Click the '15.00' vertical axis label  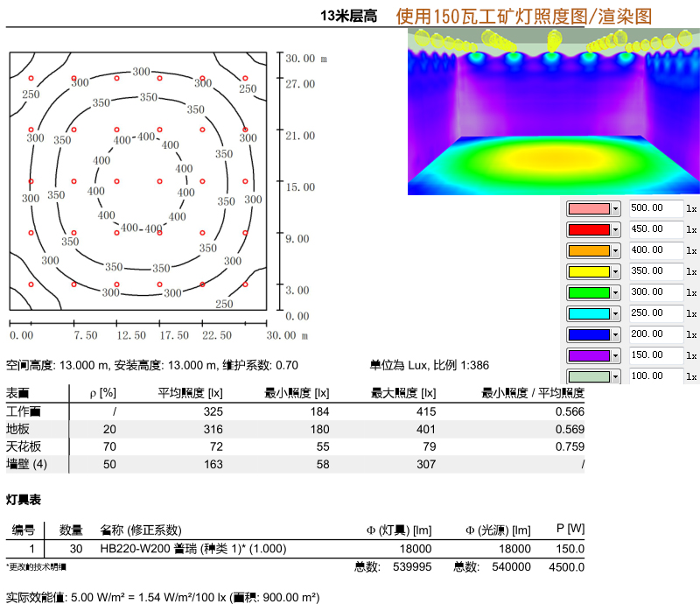point(300,187)
